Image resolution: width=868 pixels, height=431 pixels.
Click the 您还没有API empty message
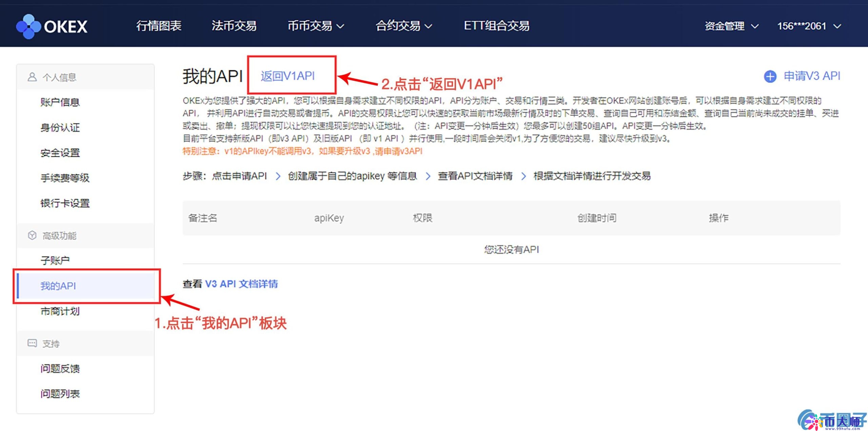click(x=511, y=249)
